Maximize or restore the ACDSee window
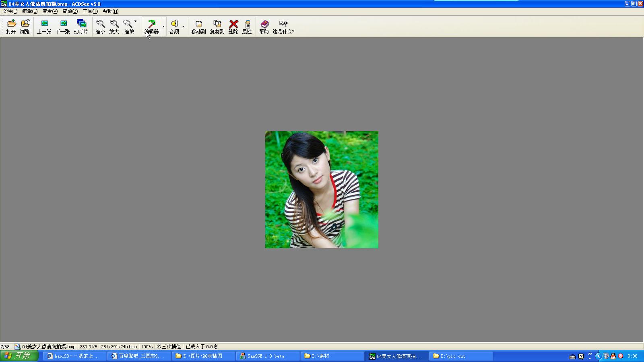Viewport: 644px width, 362px height. tap(634, 4)
